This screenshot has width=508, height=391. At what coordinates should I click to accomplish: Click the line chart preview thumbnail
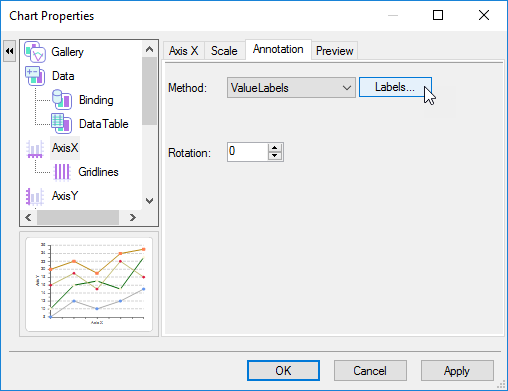pyautogui.click(x=89, y=284)
